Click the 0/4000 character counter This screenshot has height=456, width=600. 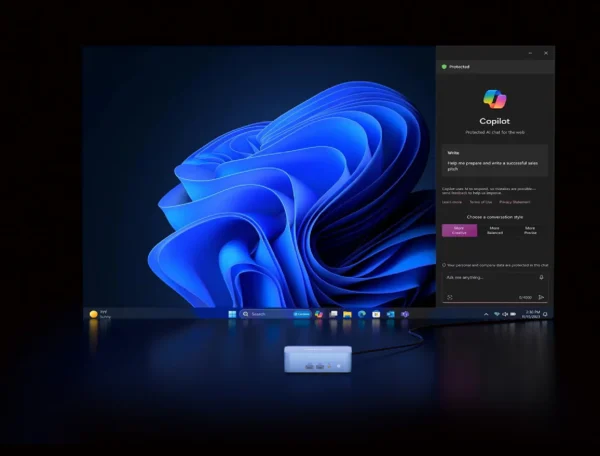click(525, 298)
